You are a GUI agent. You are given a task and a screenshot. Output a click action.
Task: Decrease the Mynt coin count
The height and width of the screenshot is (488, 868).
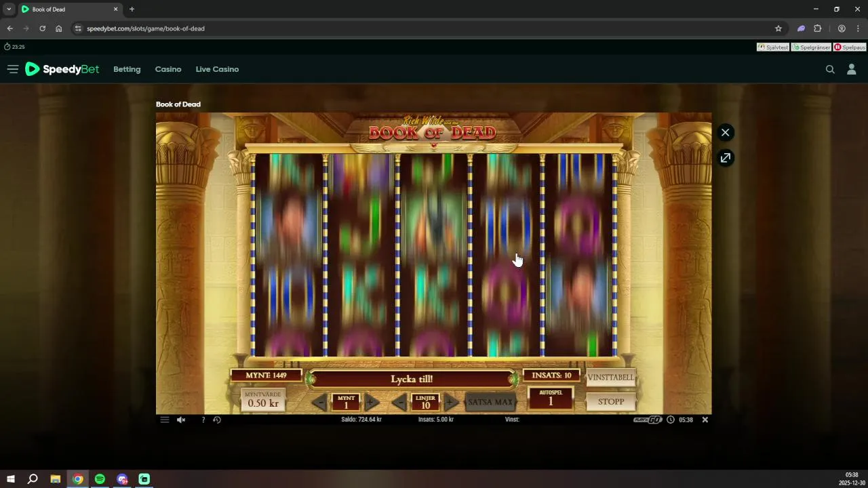(319, 403)
